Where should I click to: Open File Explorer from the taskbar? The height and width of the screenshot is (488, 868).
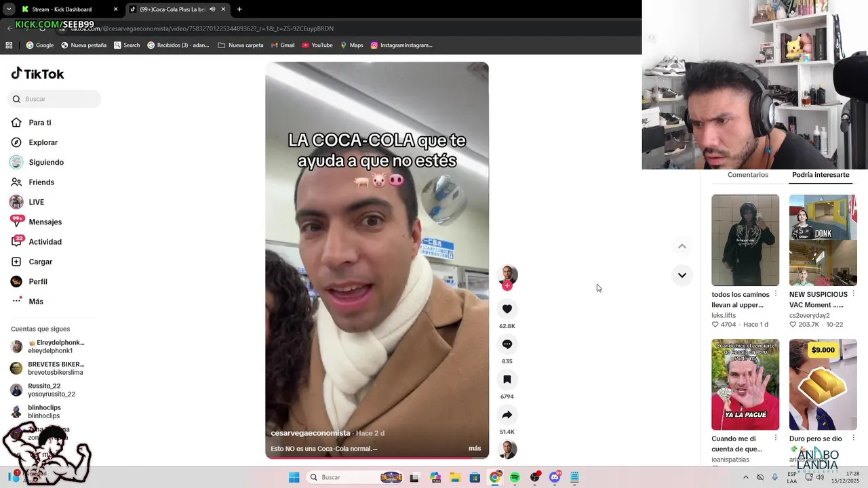tap(455, 477)
